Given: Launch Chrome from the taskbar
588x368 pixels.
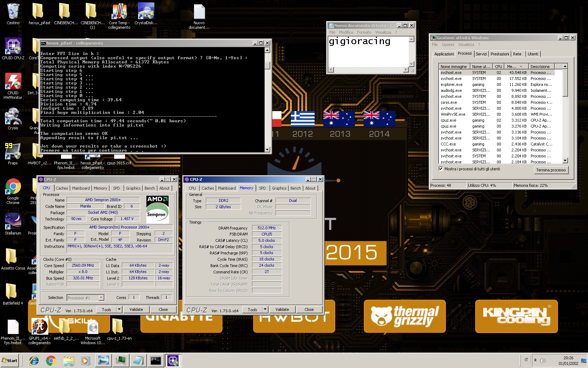Looking at the screenshot, I should tap(51, 360).
